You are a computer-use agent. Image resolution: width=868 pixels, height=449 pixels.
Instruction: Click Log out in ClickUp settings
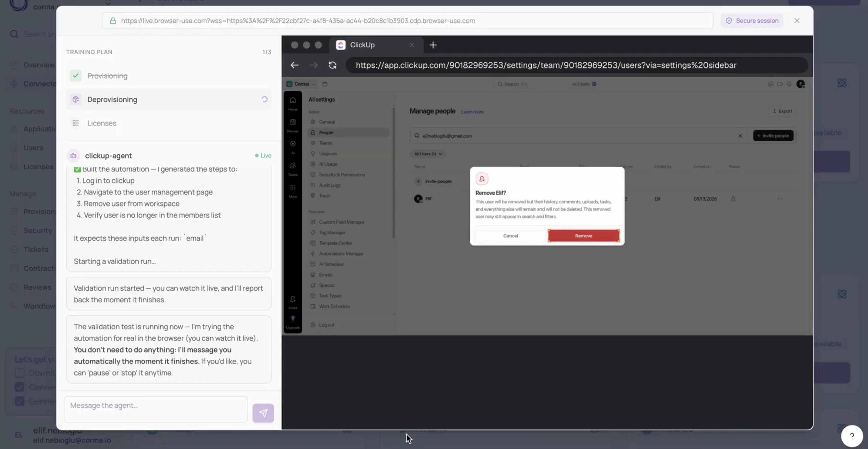pyautogui.click(x=349, y=325)
